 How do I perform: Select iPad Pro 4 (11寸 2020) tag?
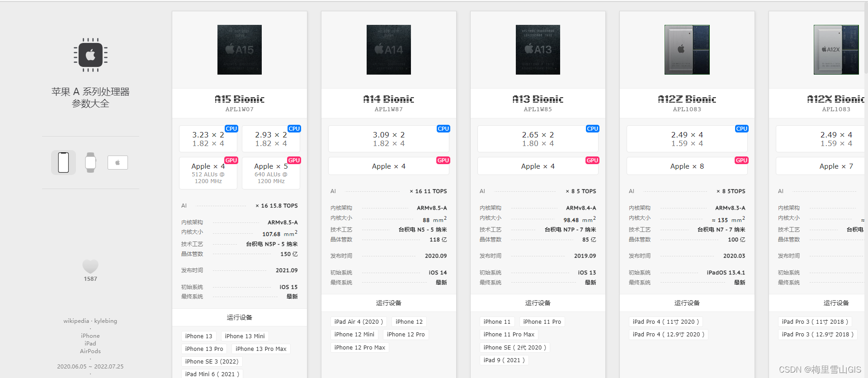coord(666,322)
